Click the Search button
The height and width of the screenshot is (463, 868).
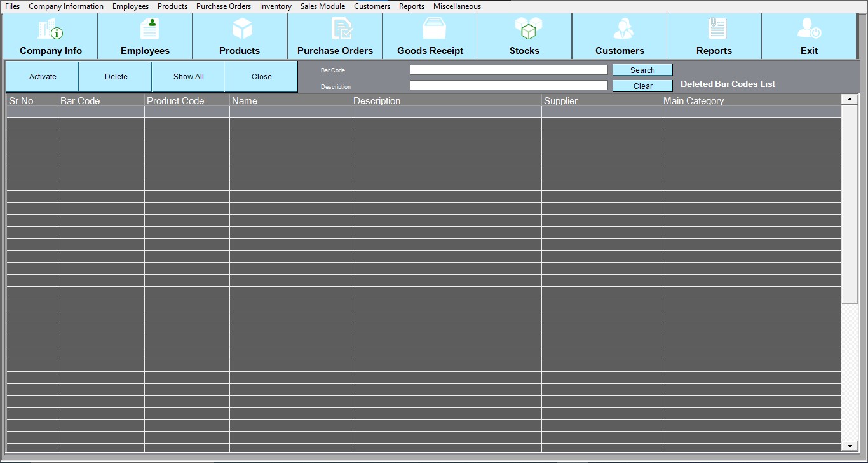(642, 70)
